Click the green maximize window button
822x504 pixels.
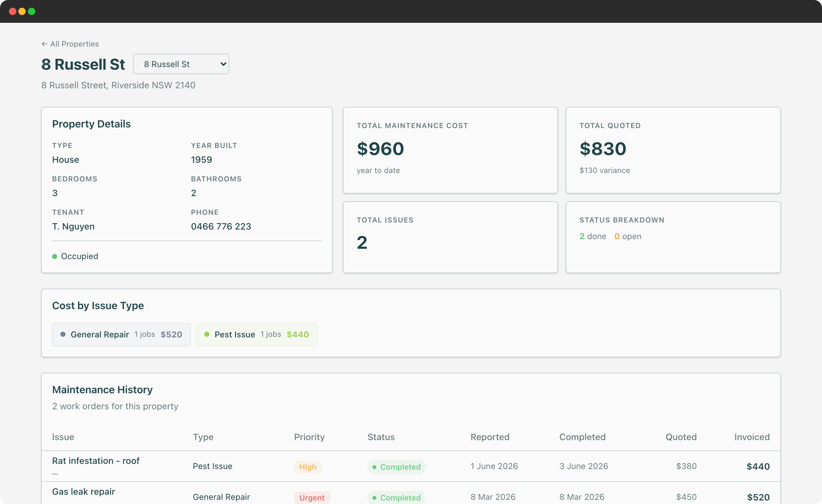(32, 11)
